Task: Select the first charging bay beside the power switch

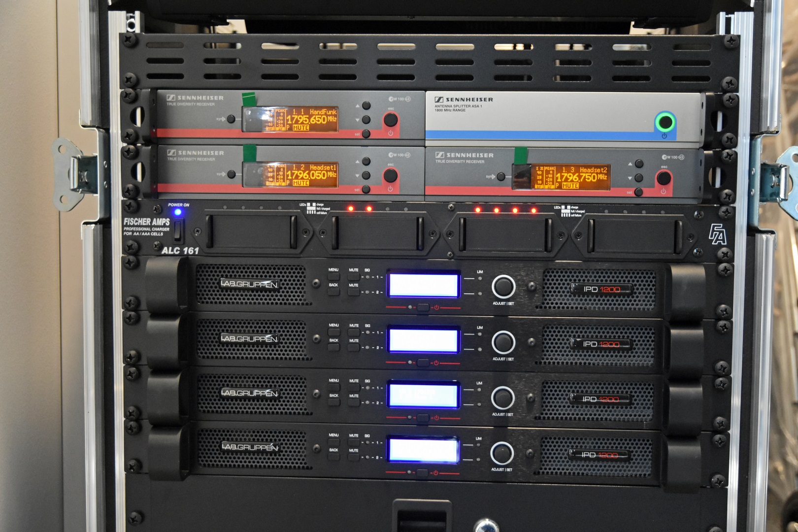Action: tap(251, 232)
